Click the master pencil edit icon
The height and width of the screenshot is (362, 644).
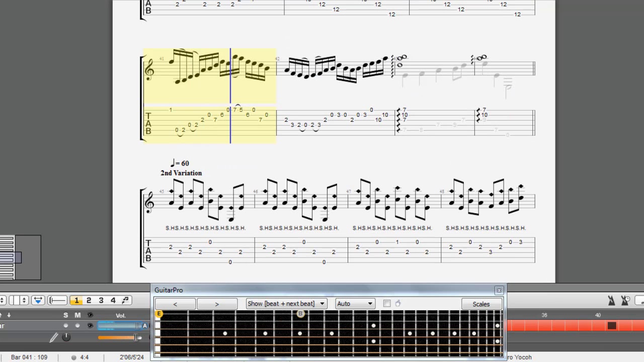[x=54, y=337]
